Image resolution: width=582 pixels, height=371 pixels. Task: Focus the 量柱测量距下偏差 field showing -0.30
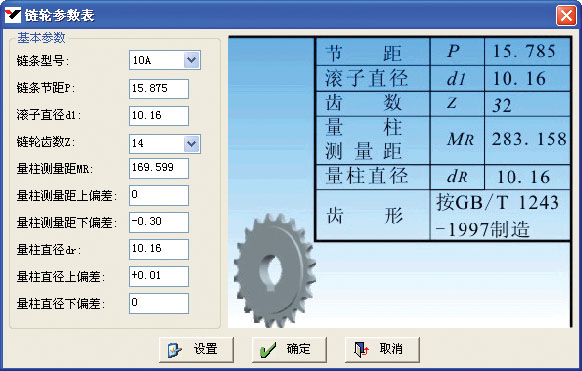pyautogui.click(x=159, y=222)
